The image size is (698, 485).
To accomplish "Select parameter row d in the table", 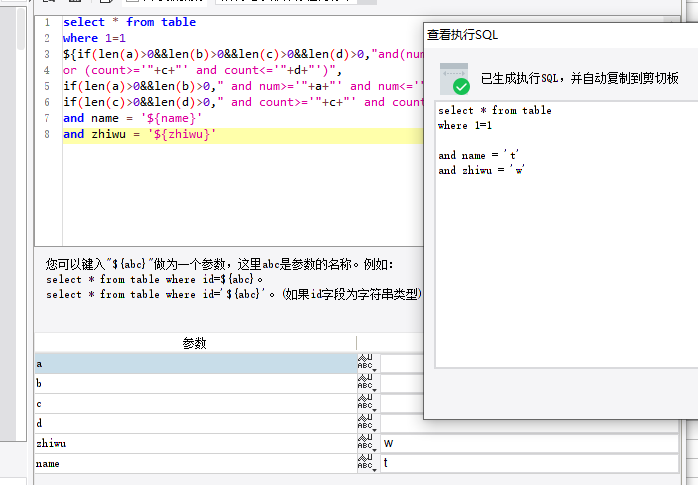I will click(196, 424).
